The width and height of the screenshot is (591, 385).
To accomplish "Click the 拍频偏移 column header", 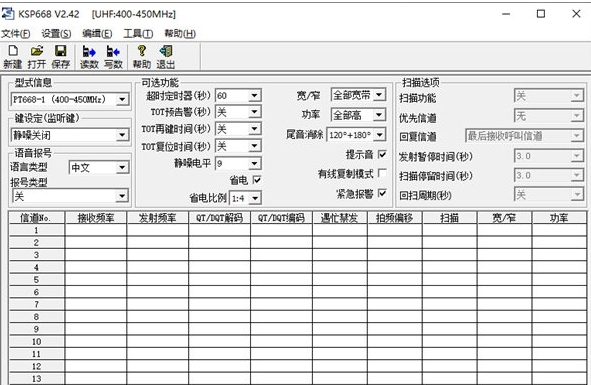I will coord(395,218).
